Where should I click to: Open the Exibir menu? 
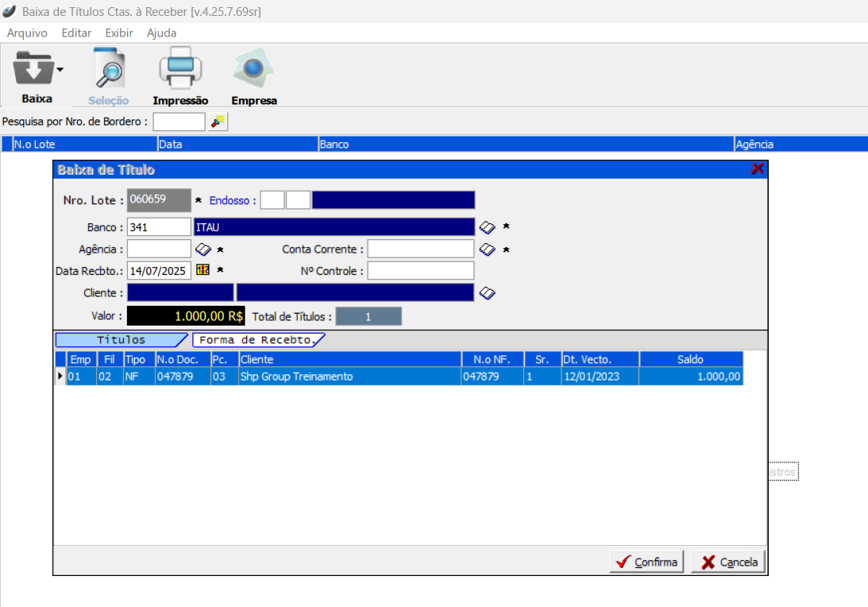pyautogui.click(x=119, y=33)
